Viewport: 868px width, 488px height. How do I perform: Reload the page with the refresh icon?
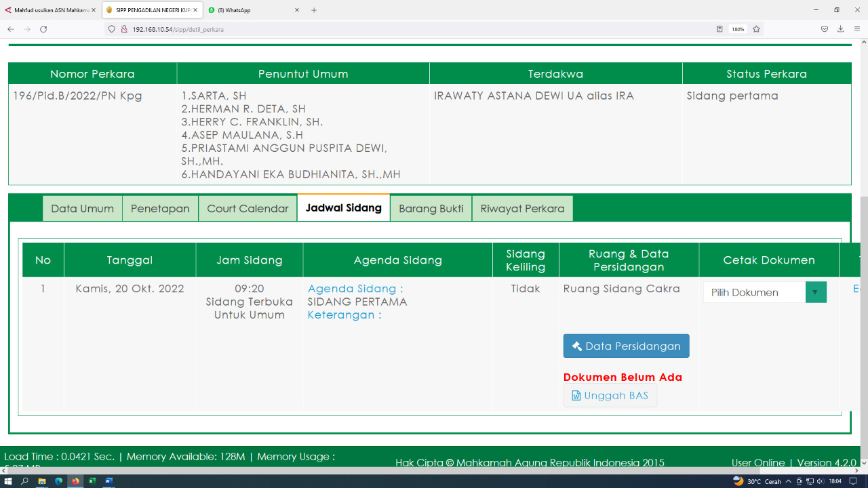coord(43,29)
